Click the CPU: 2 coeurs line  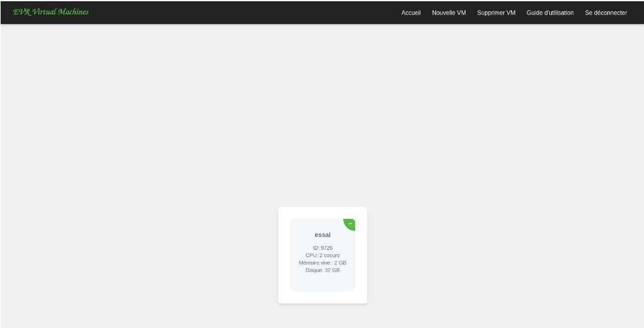click(322, 255)
